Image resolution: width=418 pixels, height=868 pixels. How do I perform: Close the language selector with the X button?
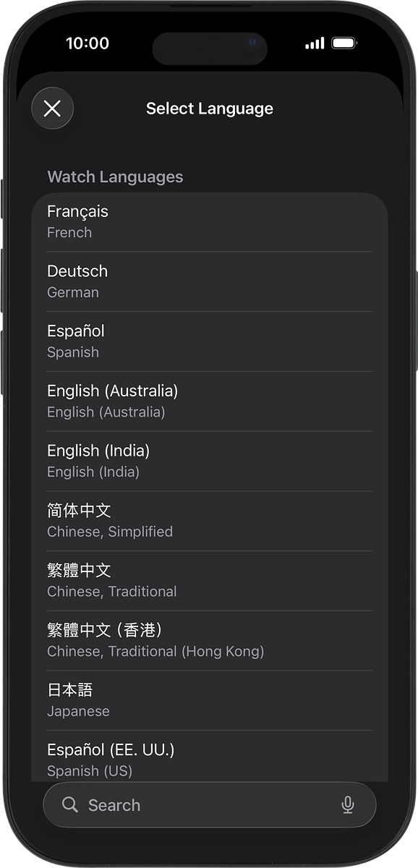tap(52, 109)
